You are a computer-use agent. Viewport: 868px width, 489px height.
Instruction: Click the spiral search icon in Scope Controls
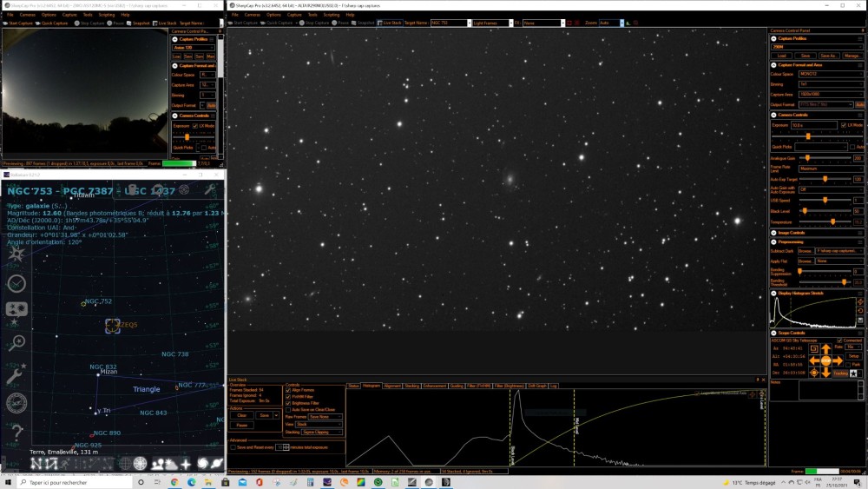click(814, 349)
